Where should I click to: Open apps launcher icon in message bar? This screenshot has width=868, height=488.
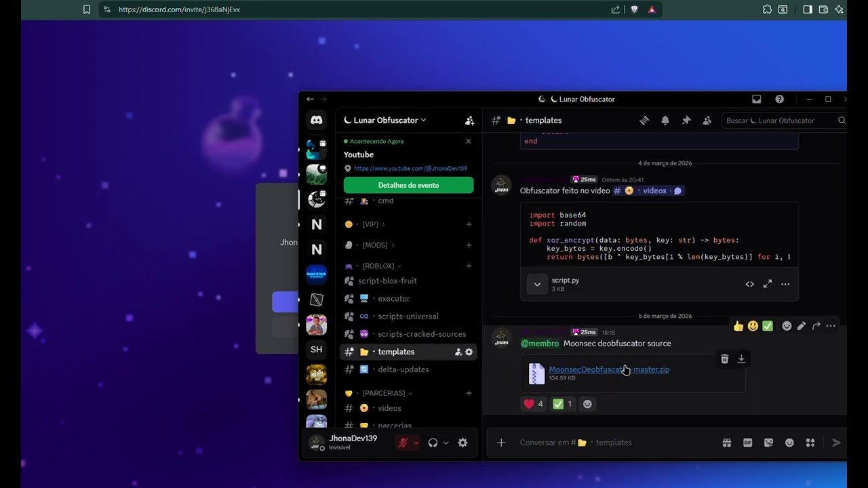click(810, 443)
